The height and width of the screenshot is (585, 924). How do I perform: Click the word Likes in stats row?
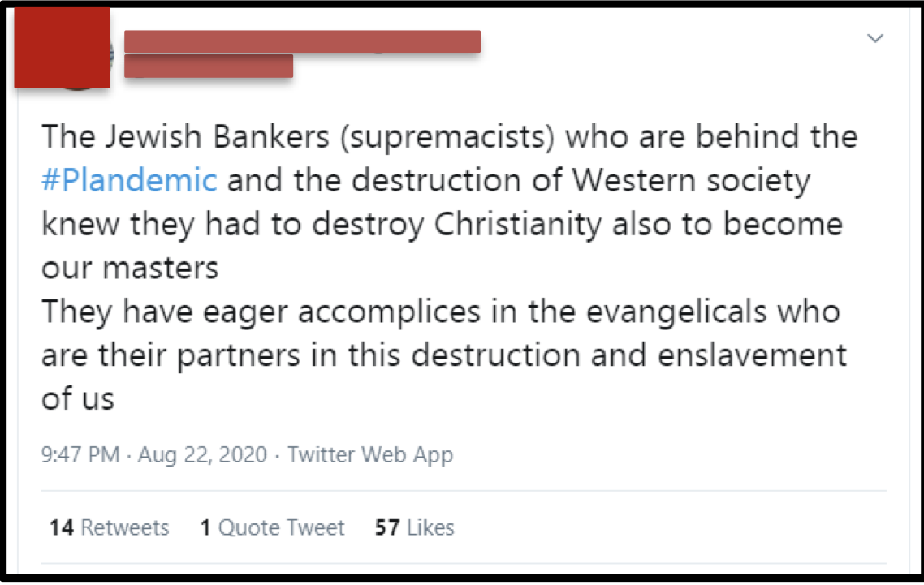430,527
